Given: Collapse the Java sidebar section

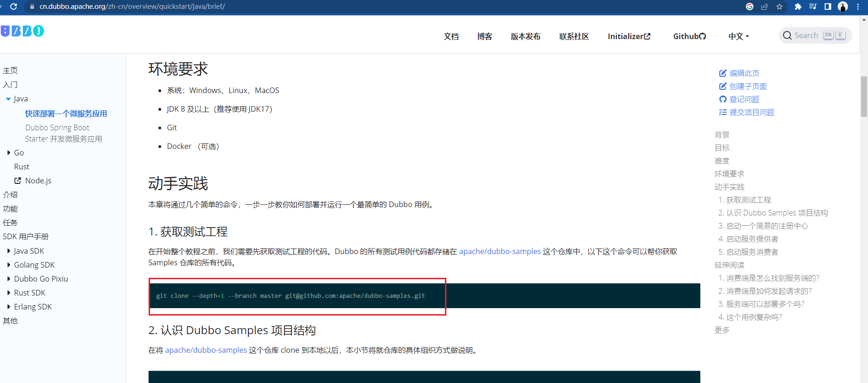Looking at the screenshot, I should pyautogui.click(x=8, y=99).
